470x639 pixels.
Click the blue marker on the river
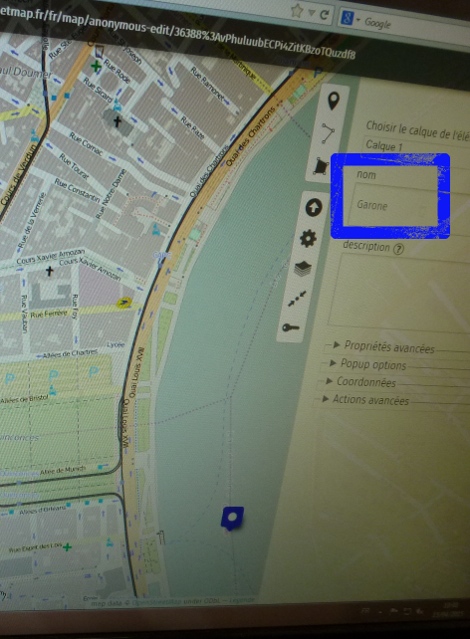(x=232, y=518)
